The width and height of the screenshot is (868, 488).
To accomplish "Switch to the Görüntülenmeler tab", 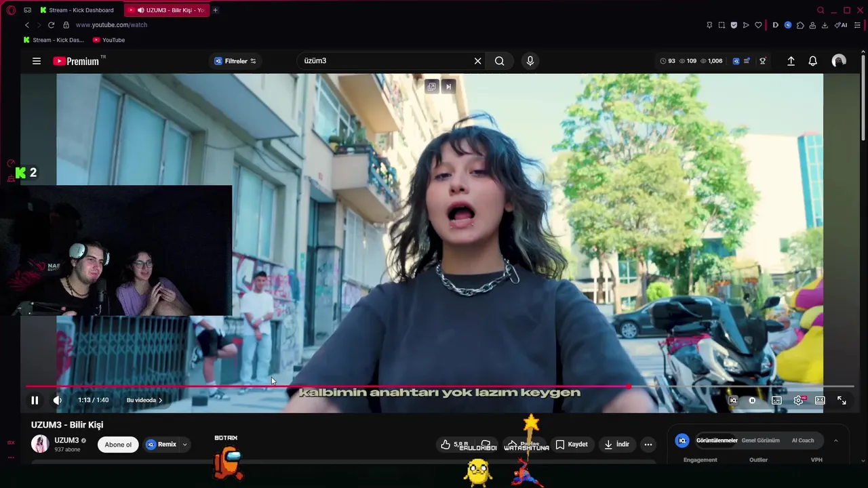I will [x=717, y=441].
